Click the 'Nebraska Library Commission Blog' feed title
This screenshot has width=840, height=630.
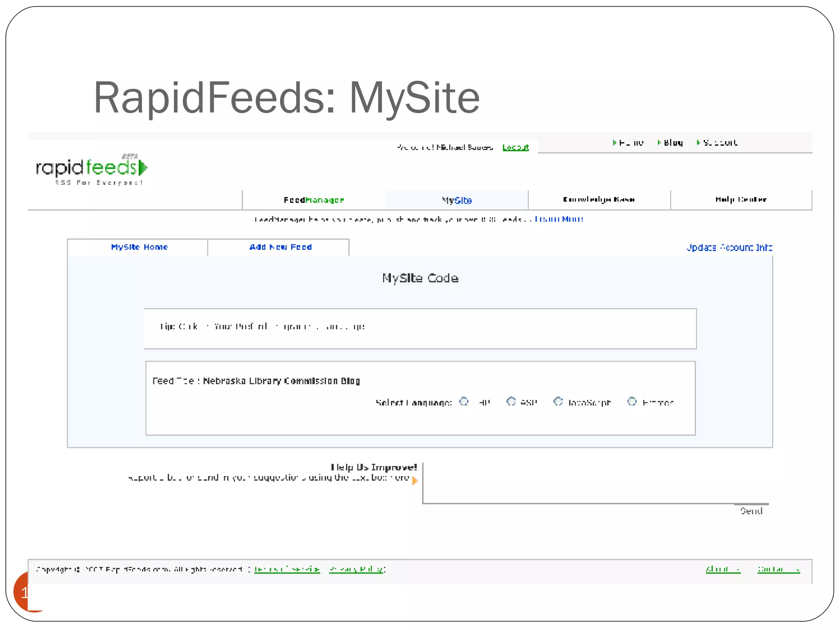[281, 381]
